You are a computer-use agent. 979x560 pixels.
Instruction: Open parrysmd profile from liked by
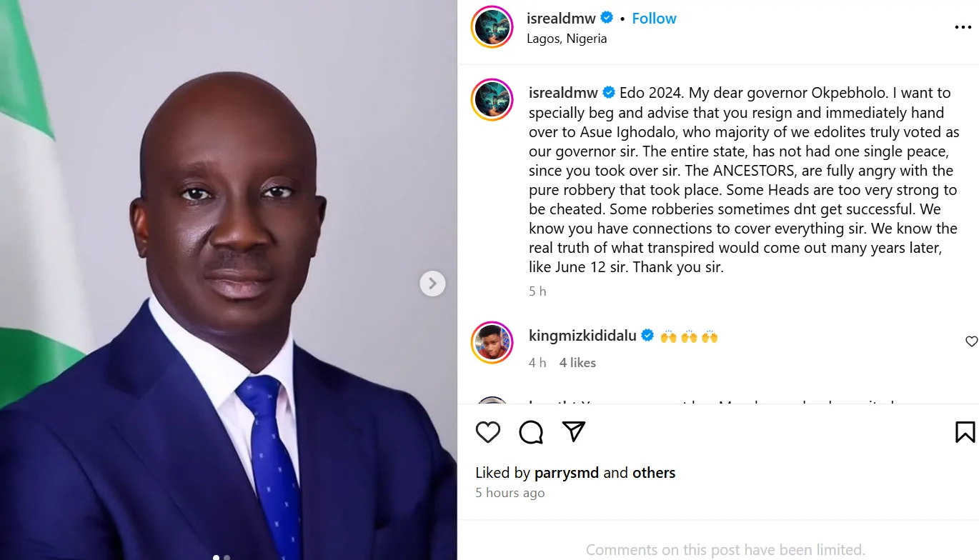click(566, 473)
